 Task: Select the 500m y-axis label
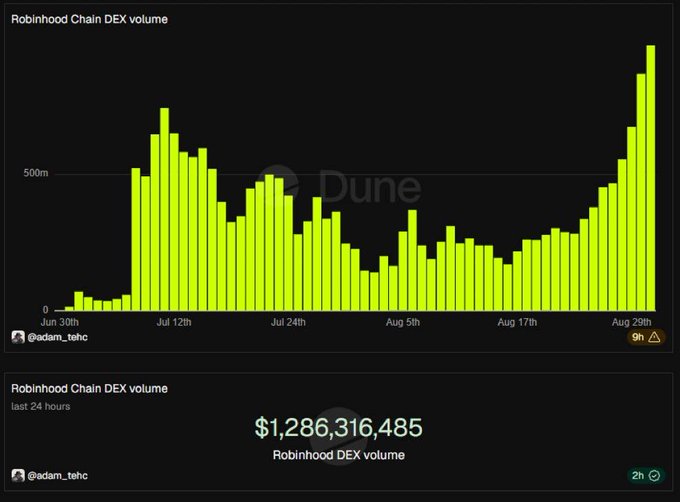(x=36, y=173)
